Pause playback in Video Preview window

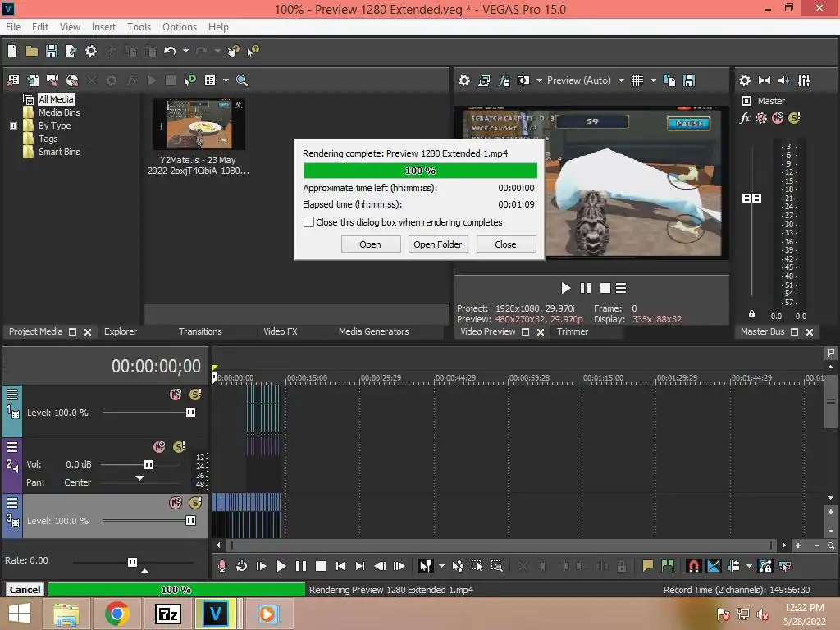point(586,288)
